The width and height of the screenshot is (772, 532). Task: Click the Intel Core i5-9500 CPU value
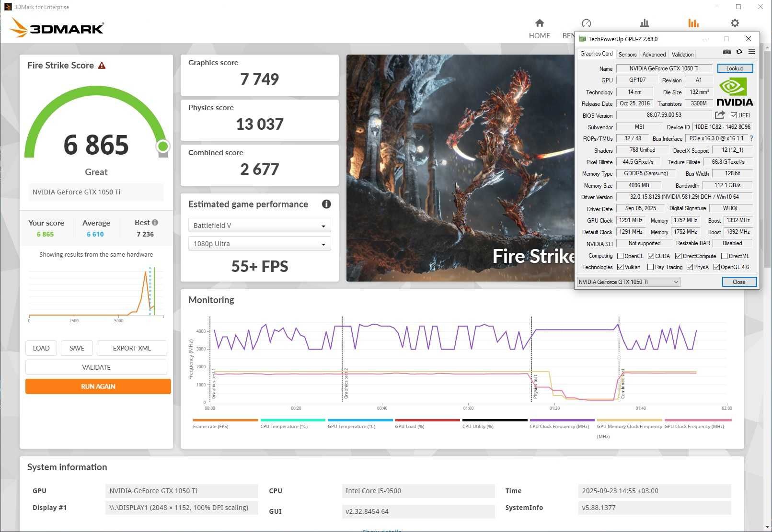pyautogui.click(x=418, y=491)
